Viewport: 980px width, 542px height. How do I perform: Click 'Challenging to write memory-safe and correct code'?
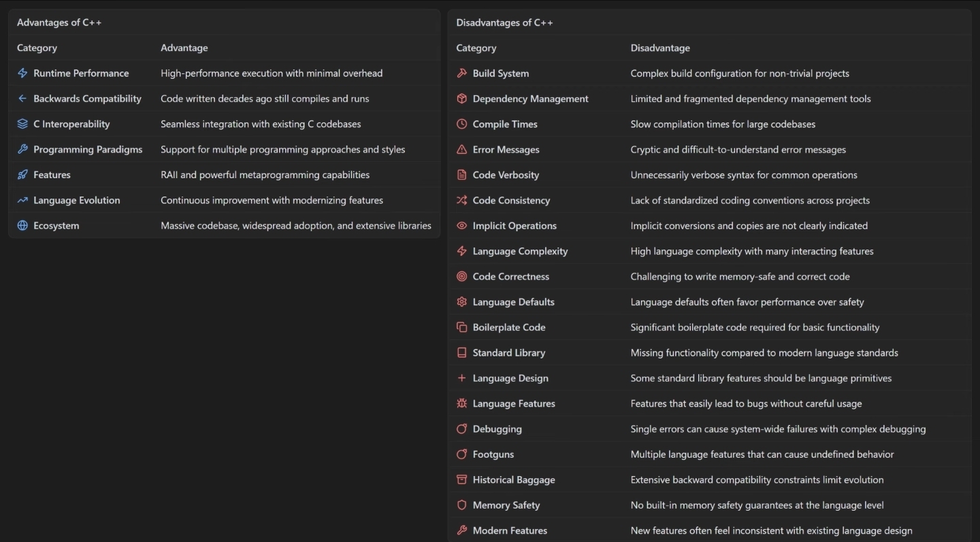[740, 277]
